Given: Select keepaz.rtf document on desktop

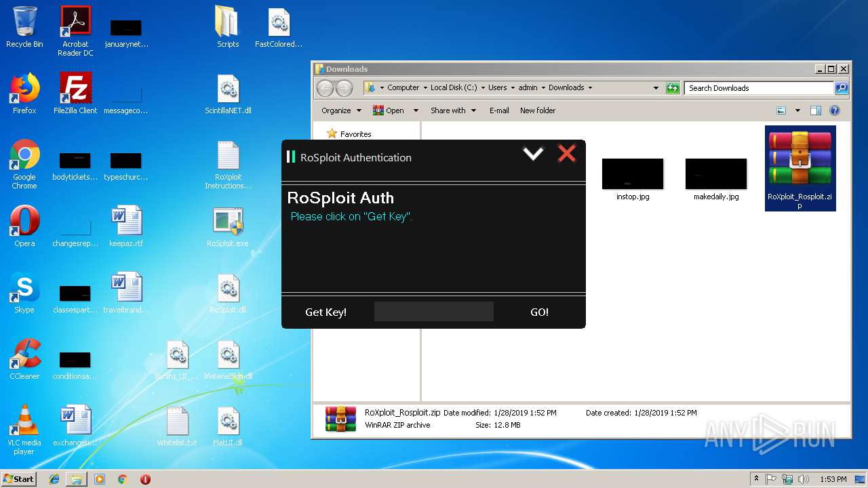Looking at the screenshot, I should pos(126,226).
